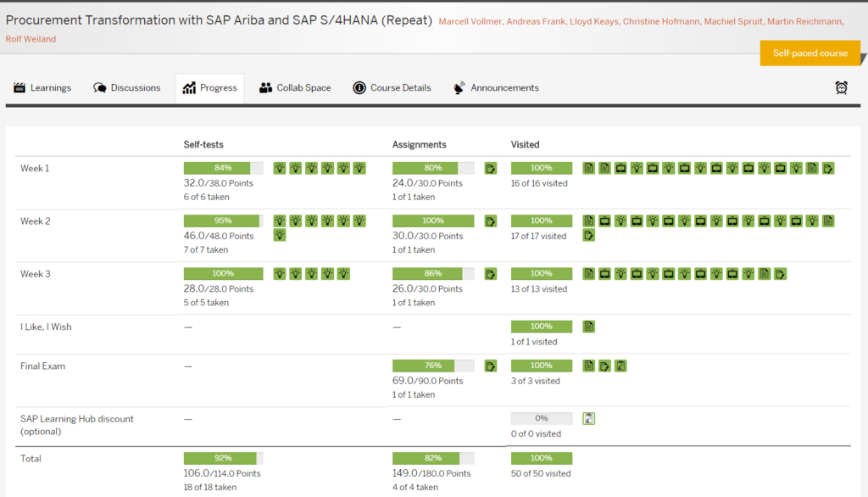The image size is (868, 497).
Task: Open instructor Lloyd Keays' link
Action: [x=594, y=21]
